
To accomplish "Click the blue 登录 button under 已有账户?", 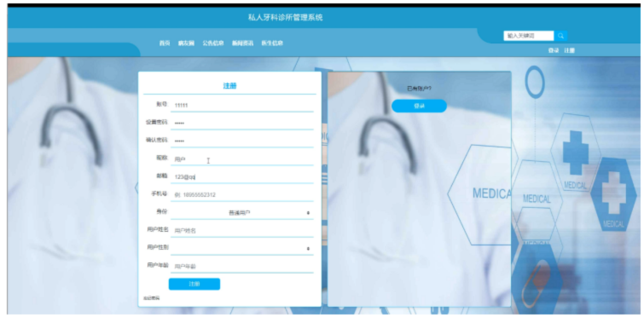I will click(x=419, y=106).
